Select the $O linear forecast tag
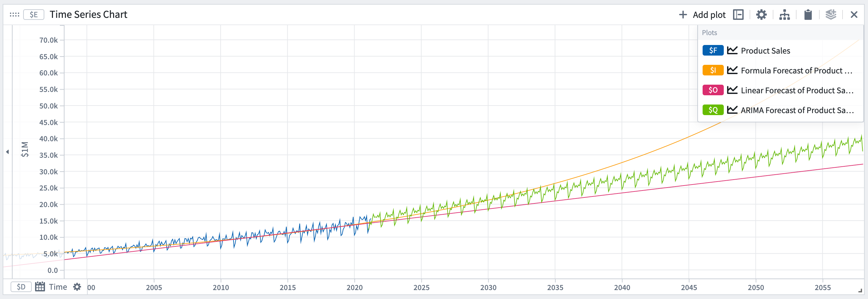 713,90
